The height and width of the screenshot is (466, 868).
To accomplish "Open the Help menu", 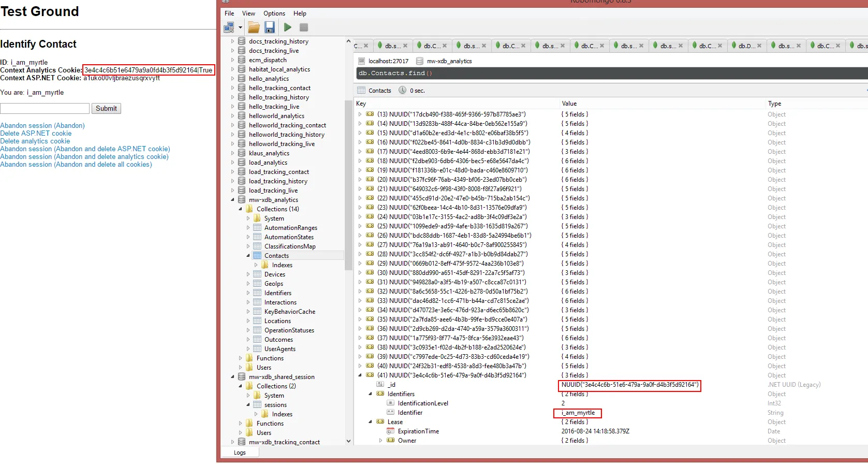I will click(x=300, y=13).
